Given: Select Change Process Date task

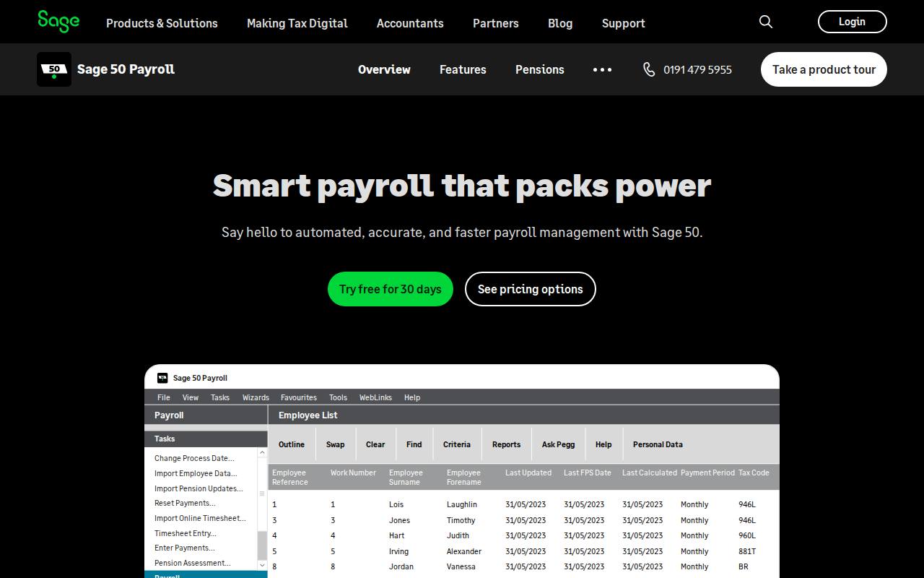Looking at the screenshot, I should [x=194, y=458].
